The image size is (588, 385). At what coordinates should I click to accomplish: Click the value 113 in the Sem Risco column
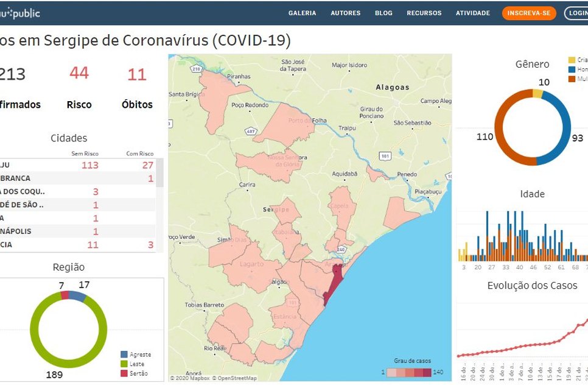(x=90, y=165)
